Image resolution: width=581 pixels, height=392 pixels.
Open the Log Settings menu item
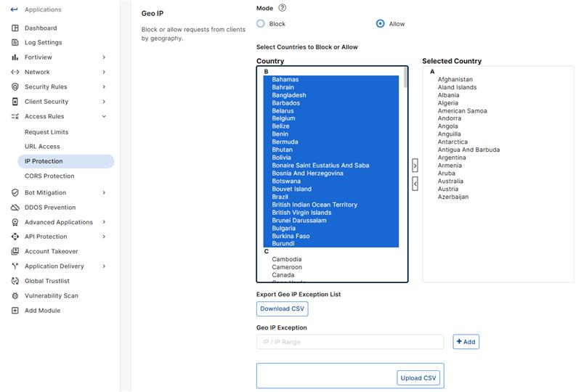tap(44, 42)
